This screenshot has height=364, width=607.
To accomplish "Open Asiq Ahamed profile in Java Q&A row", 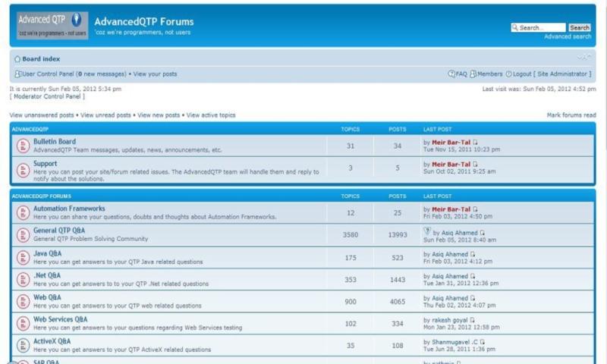I will (450, 254).
